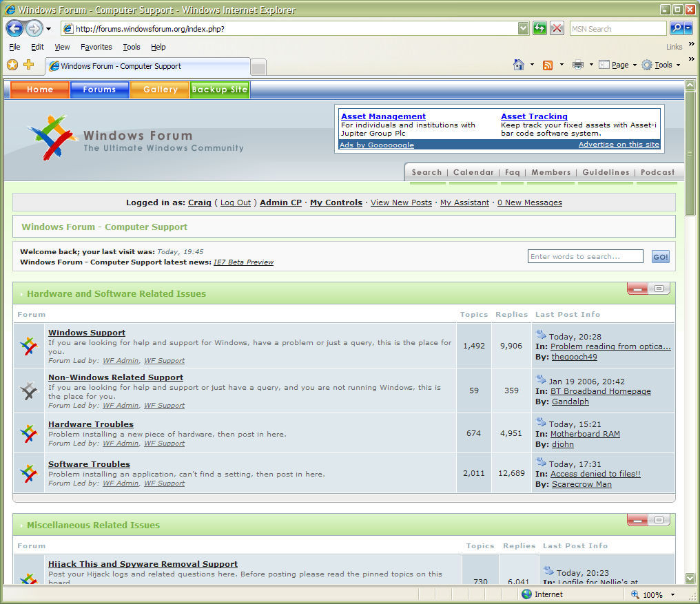The width and height of the screenshot is (700, 604).
Task: Click the Software Troubles forum status icon
Action: [29, 473]
